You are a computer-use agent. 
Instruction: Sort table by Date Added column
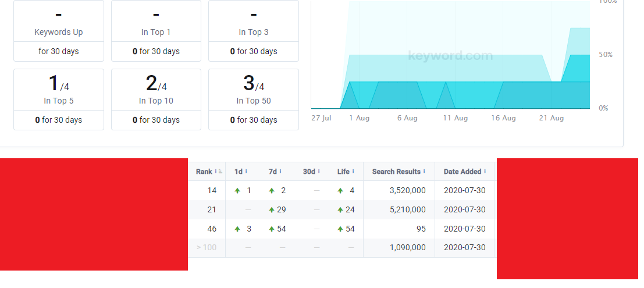point(462,172)
